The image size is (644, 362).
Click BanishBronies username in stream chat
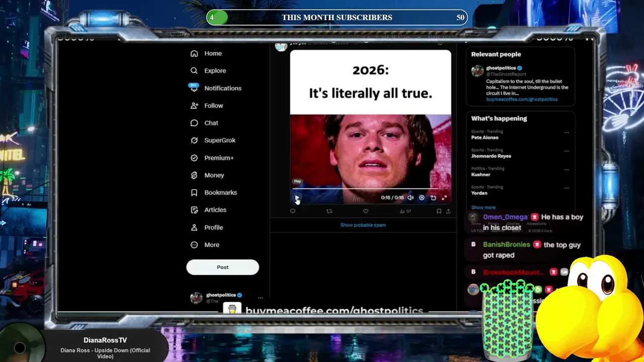(507, 245)
